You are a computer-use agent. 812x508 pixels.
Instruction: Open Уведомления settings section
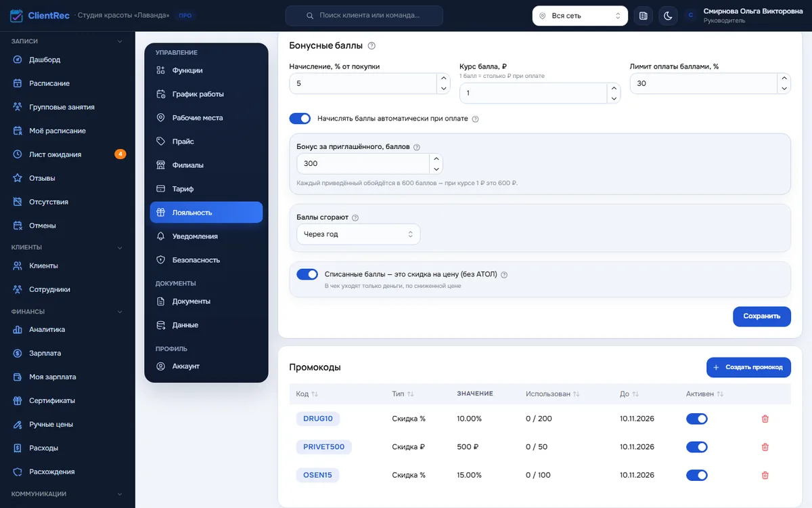[x=206, y=236]
